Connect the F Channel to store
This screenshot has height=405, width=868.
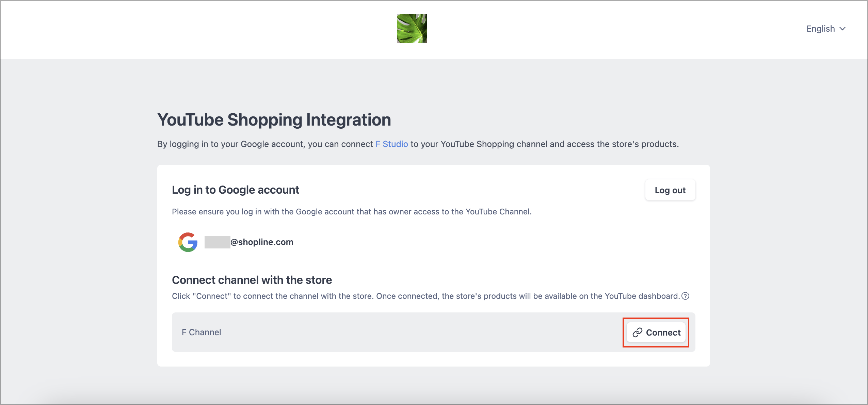click(656, 333)
